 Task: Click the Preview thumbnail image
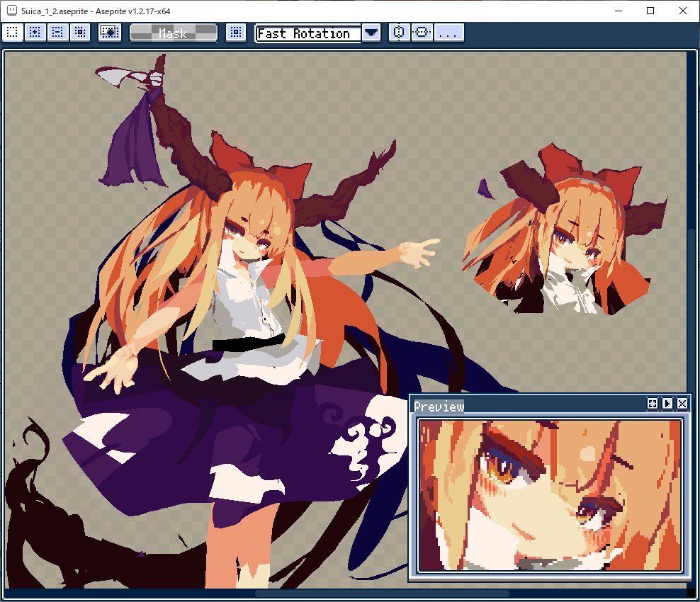pos(550,495)
